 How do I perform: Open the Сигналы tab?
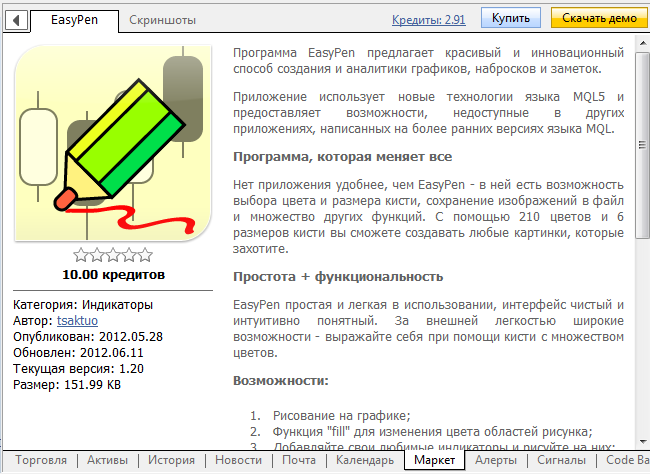click(561, 460)
